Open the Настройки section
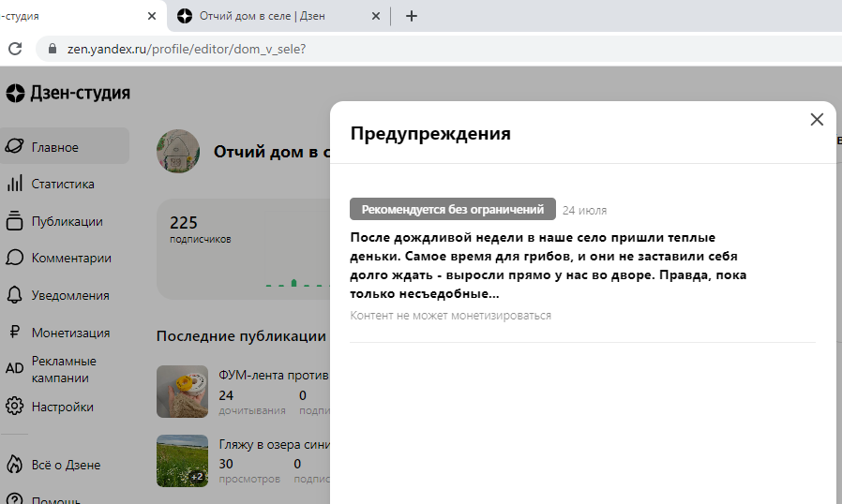842x504 pixels. tap(65, 407)
